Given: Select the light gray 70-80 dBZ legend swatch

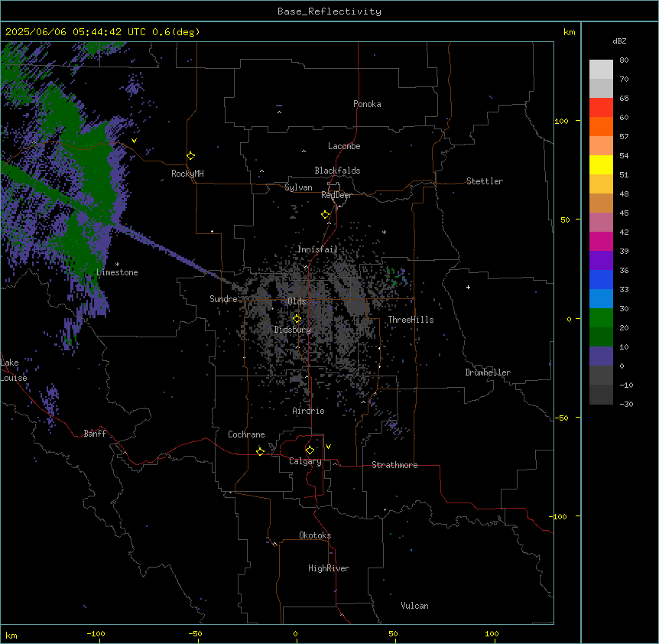Looking at the screenshot, I should [601, 70].
